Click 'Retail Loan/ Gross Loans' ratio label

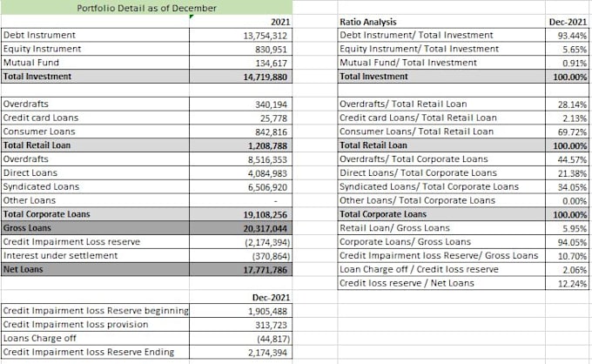[x=441, y=228]
